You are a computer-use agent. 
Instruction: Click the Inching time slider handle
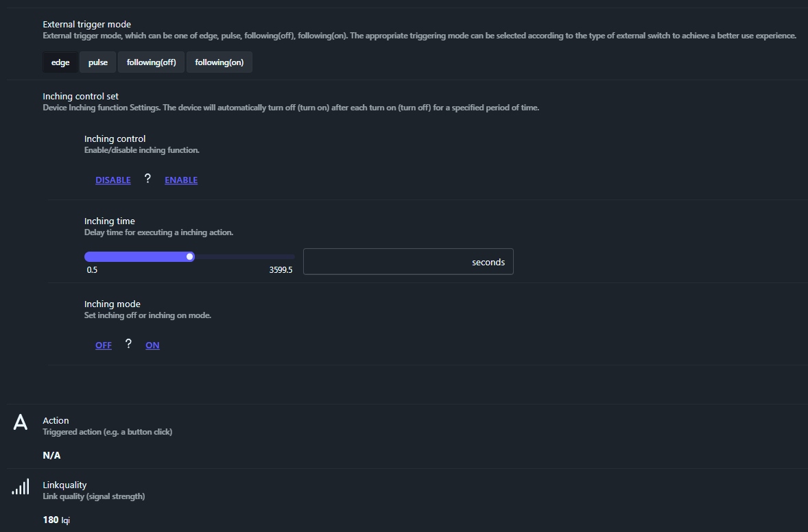pyautogui.click(x=190, y=256)
